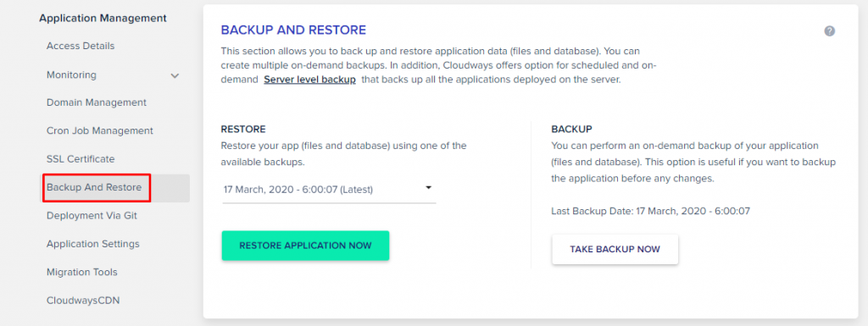Open the Server level backup link
The height and width of the screenshot is (326, 868).
[309, 80]
